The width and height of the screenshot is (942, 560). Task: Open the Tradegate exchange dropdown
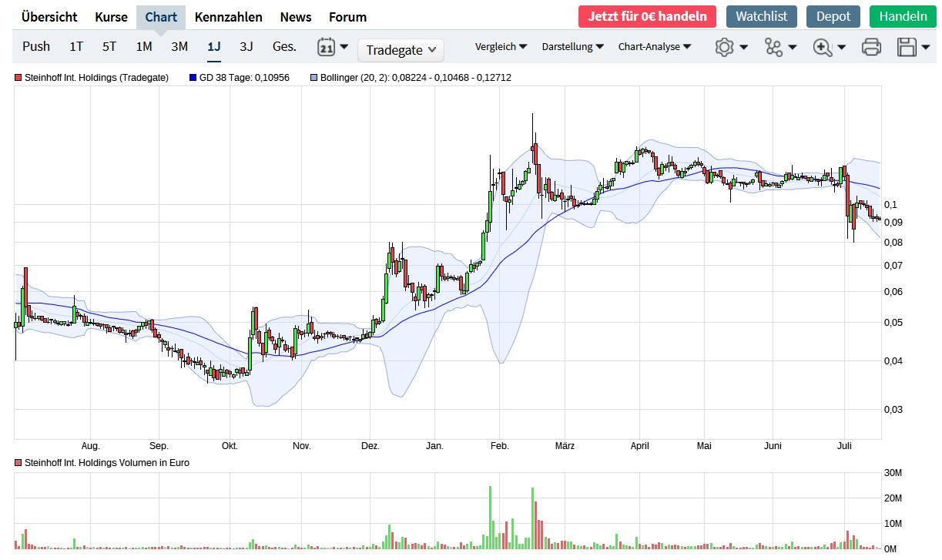pos(401,50)
